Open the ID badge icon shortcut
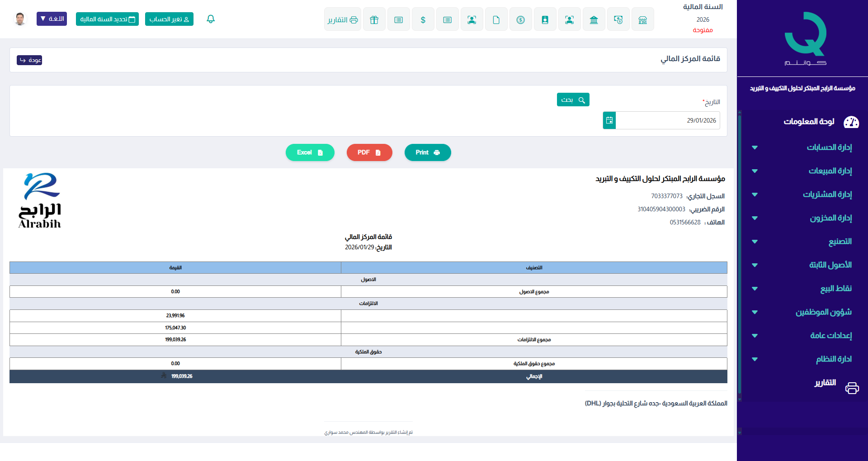 pyautogui.click(x=545, y=19)
